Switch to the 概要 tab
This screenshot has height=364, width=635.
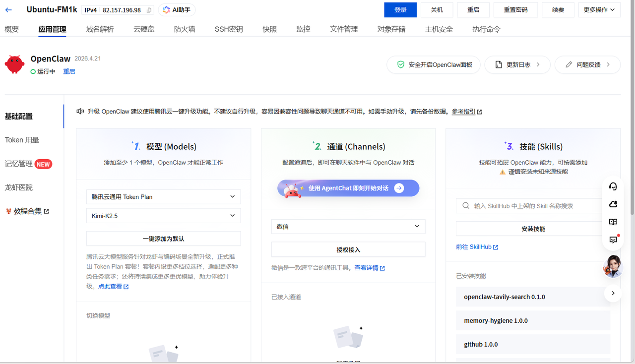point(12,29)
